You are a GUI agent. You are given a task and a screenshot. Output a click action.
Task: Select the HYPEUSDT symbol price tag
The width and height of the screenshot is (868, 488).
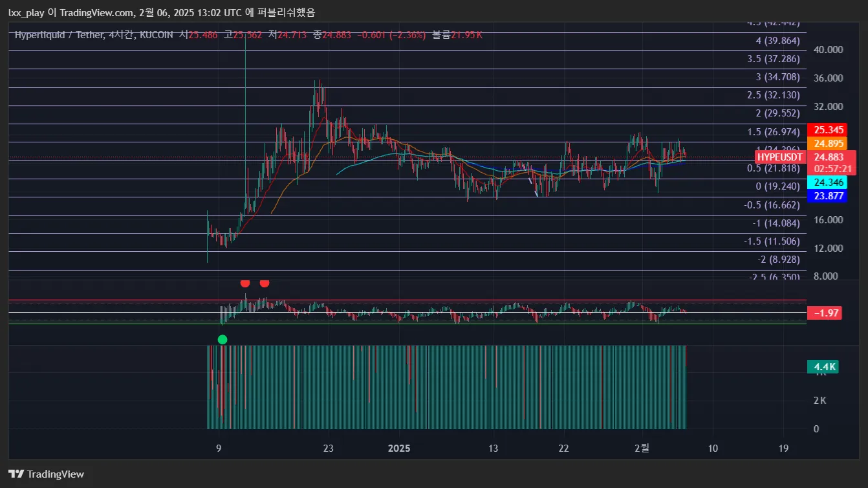tap(779, 157)
